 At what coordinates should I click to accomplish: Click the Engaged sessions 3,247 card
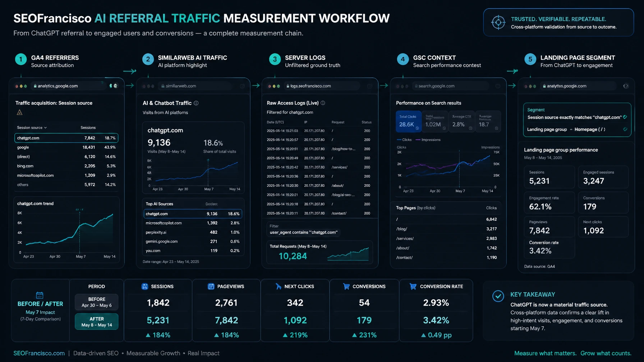(603, 177)
